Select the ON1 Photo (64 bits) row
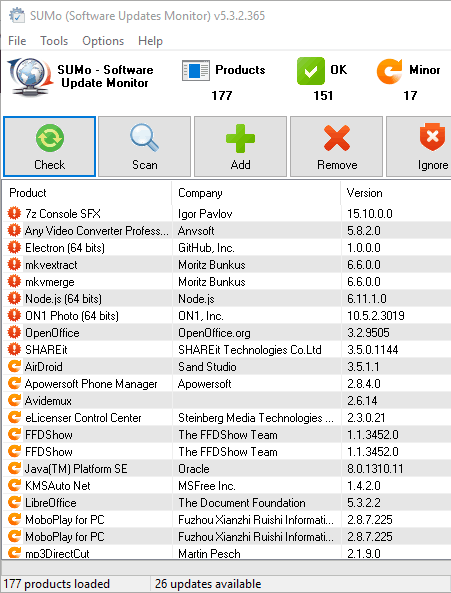 click(x=227, y=316)
